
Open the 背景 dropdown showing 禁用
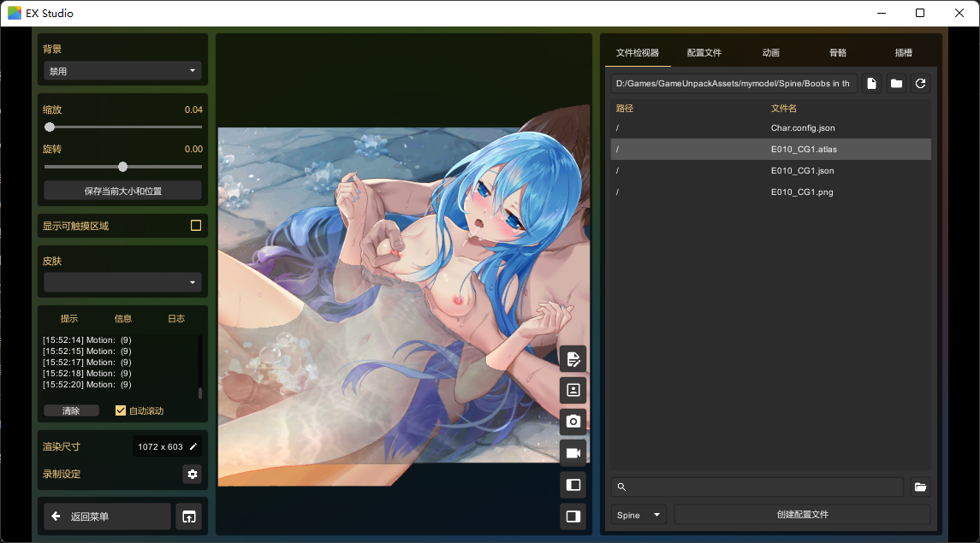click(x=122, y=71)
